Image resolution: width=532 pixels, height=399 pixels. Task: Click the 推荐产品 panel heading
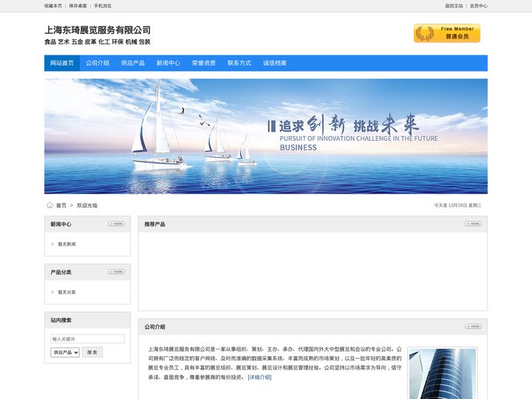[154, 224]
